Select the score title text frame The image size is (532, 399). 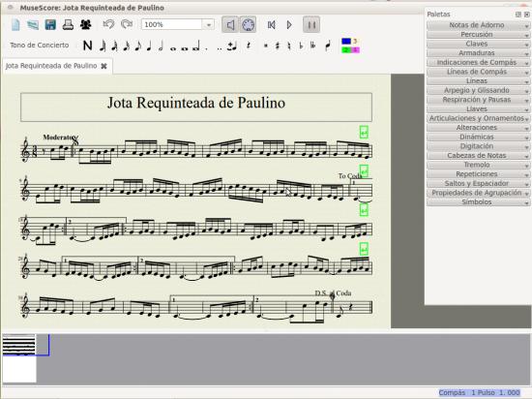point(196,107)
